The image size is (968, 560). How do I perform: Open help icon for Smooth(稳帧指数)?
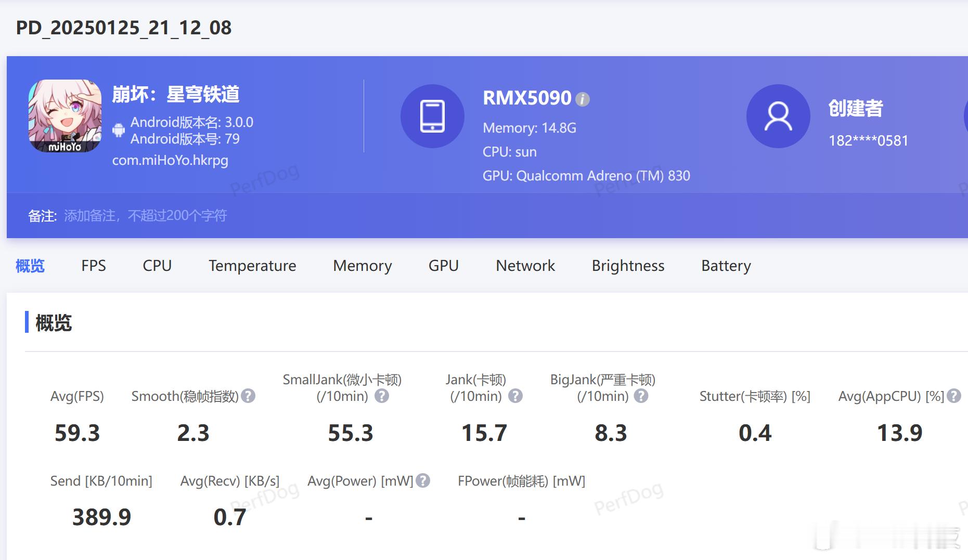249,396
